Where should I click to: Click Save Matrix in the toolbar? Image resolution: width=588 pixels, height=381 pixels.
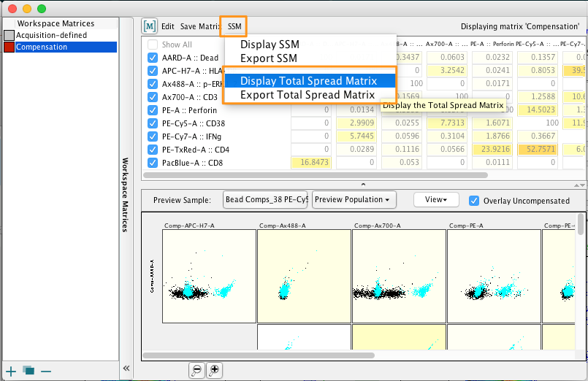199,26
